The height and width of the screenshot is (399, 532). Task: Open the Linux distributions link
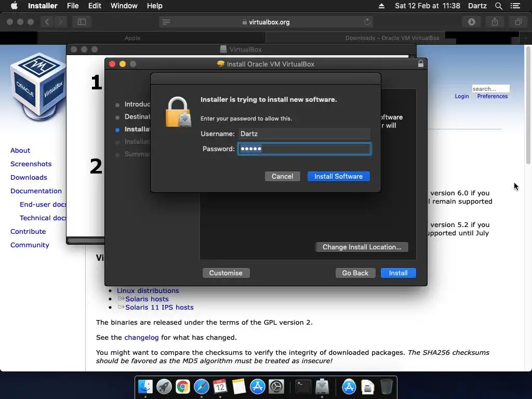pos(148,291)
